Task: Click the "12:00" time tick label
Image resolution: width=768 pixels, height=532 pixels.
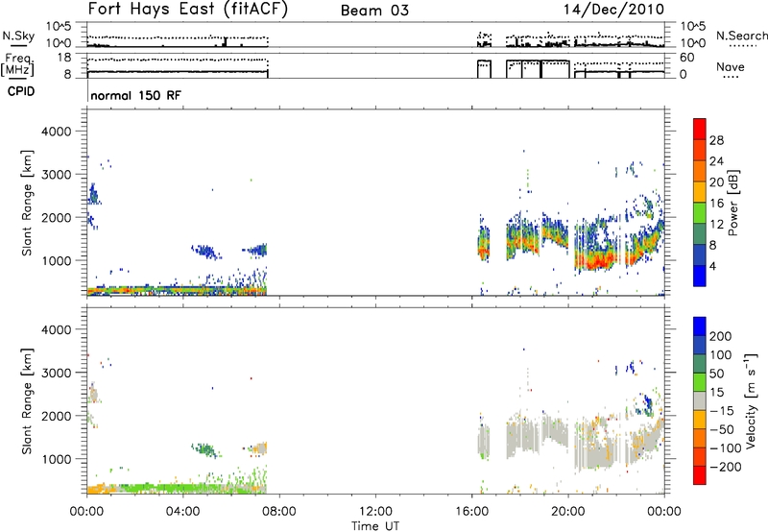Action: point(375,512)
